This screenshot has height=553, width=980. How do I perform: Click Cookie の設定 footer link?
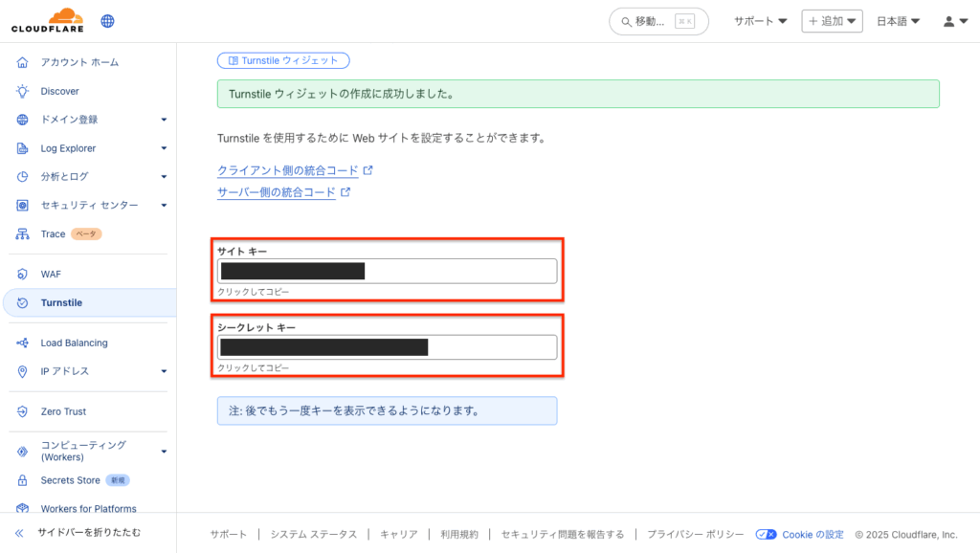[x=813, y=534]
